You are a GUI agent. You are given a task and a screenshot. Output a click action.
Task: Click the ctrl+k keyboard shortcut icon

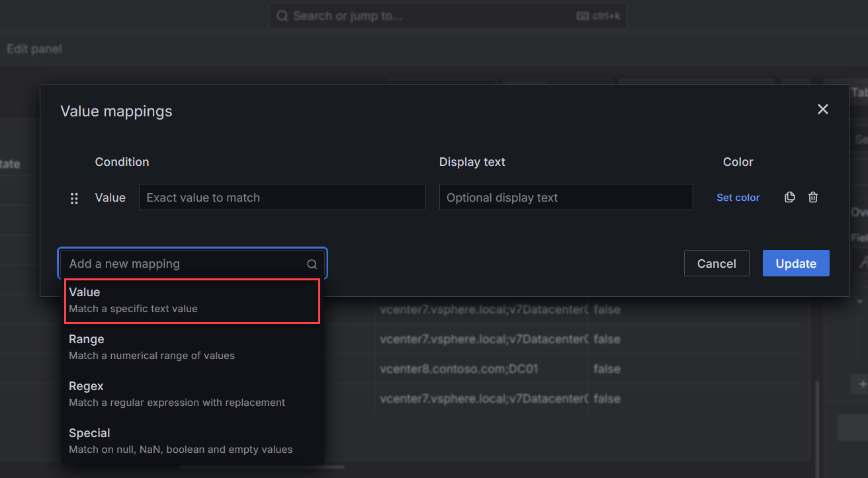tap(582, 16)
